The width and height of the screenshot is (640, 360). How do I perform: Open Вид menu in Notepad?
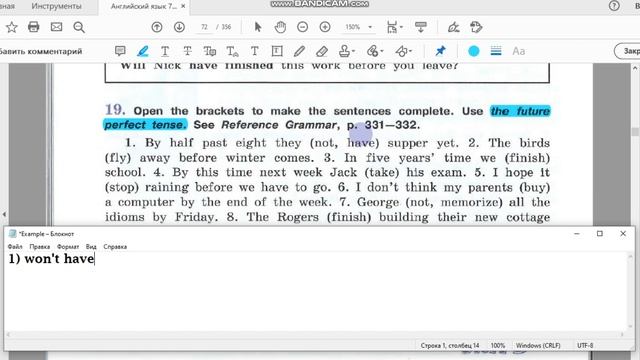[x=91, y=247]
